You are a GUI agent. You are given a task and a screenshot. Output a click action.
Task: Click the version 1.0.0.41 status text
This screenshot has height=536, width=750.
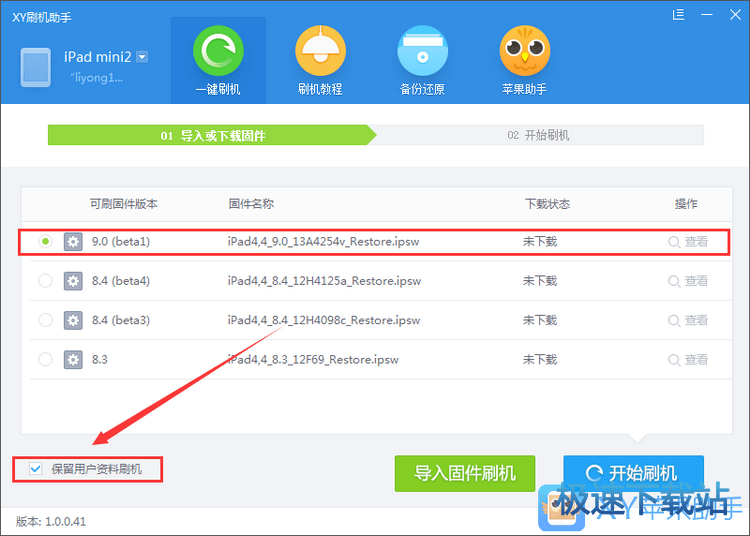(51, 521)
